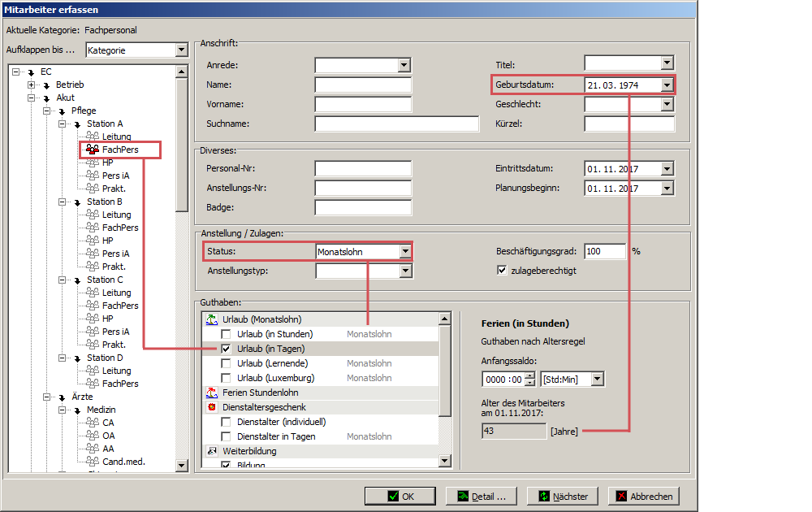The width and height of the screenshot is (812, 512).
Task: Check the Dienstalter in Tagen checkbox
Action: tap(227, 436)
